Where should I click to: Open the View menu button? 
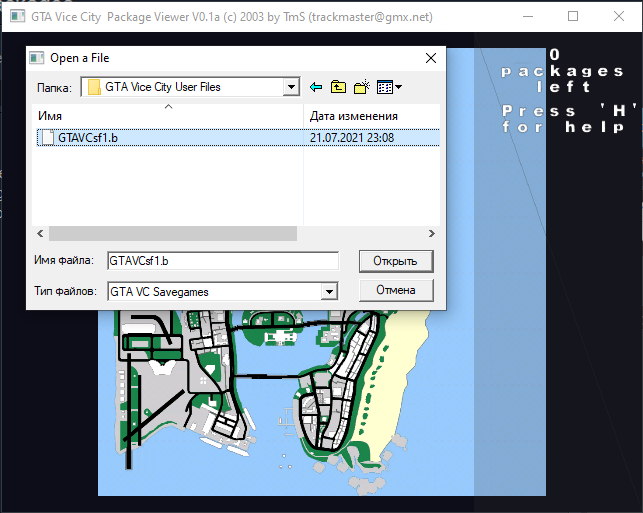(x=389, y=87)
